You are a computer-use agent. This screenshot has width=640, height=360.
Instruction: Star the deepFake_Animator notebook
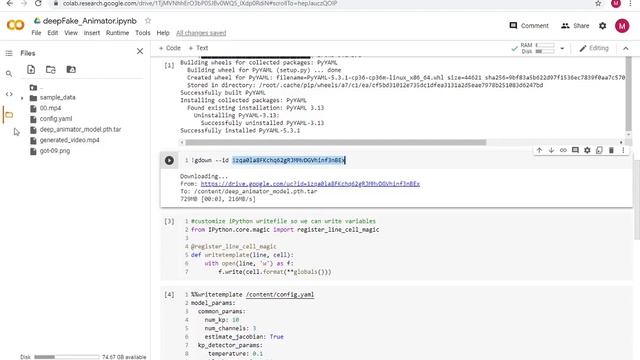[148, 20]
